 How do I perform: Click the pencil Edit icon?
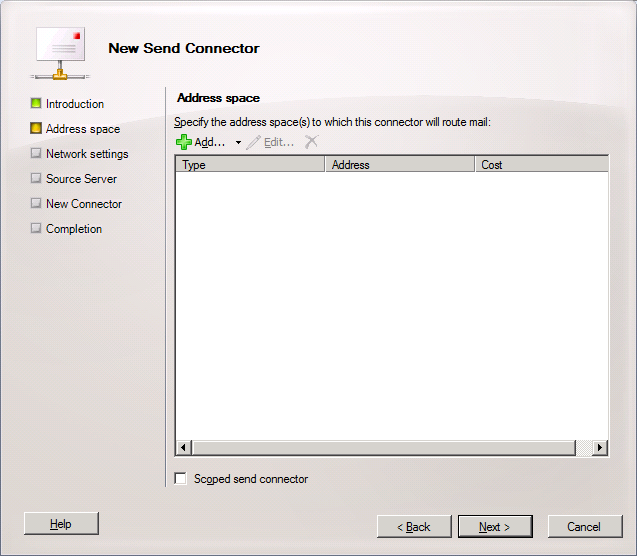(x=254, y=142)
